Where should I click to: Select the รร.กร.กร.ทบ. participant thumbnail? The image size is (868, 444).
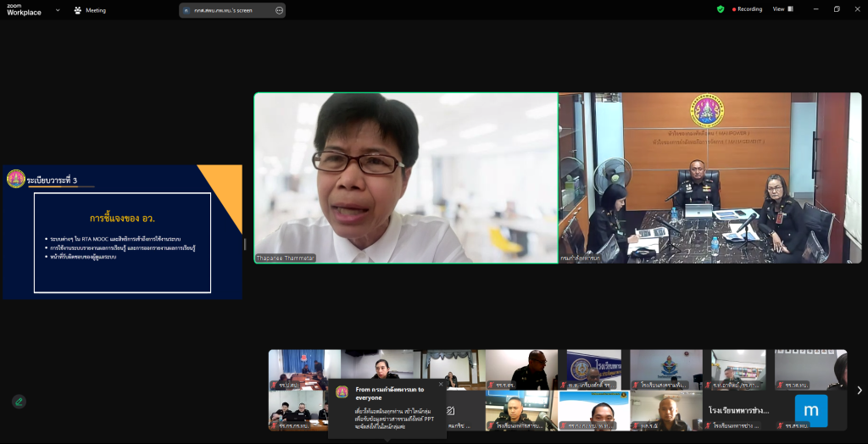coord(299,410)
